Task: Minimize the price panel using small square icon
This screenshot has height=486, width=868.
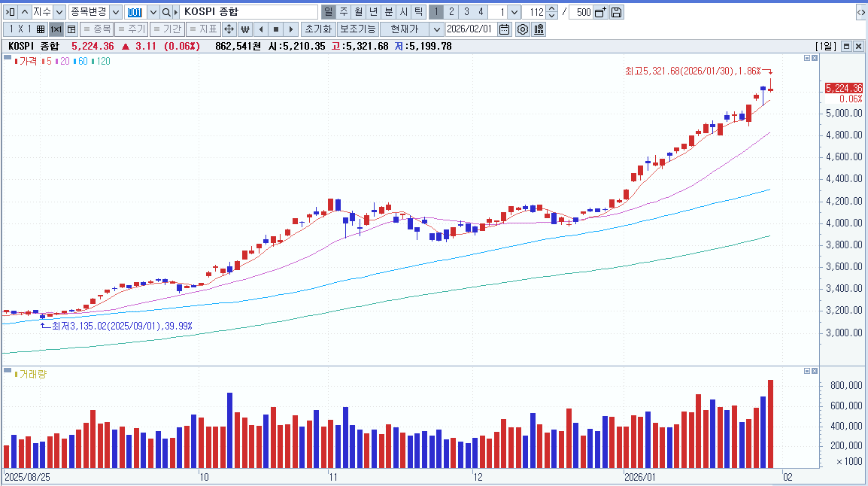Action: [807, 58]
